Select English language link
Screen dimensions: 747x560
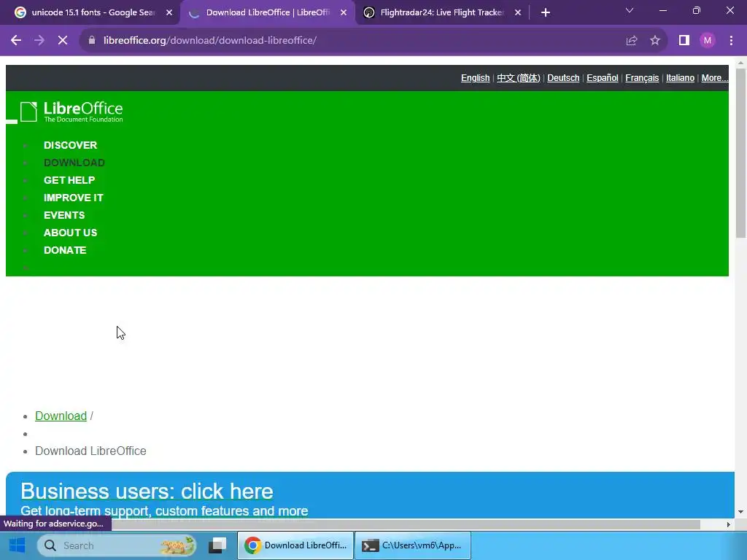click(475, 78)
